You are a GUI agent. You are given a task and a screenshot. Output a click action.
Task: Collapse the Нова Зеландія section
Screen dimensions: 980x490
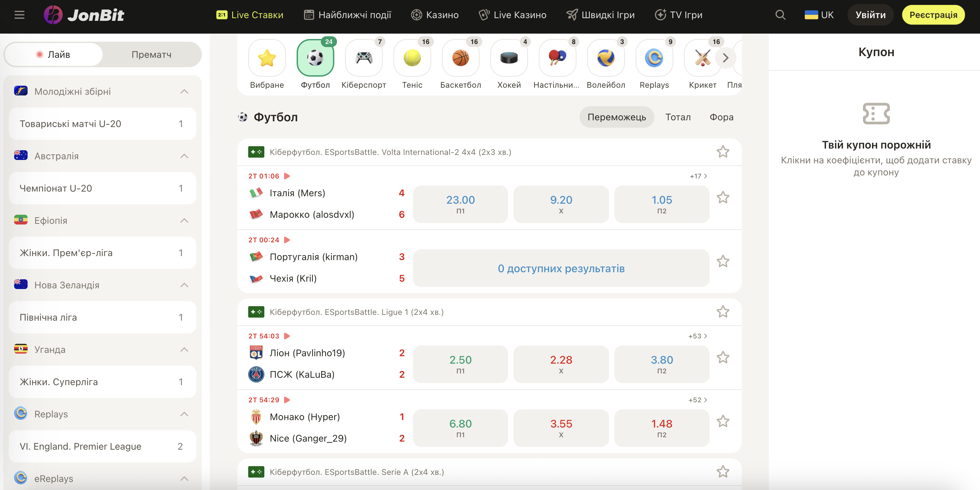(184, 285)
